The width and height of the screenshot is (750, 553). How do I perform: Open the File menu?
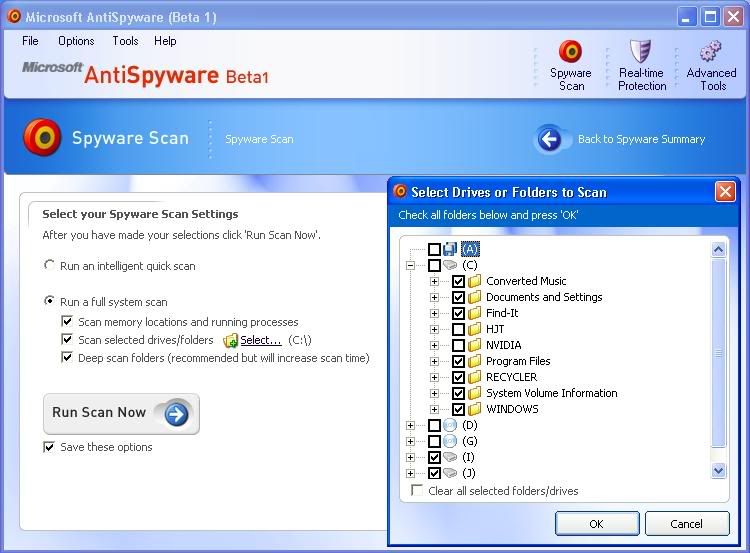30,41
